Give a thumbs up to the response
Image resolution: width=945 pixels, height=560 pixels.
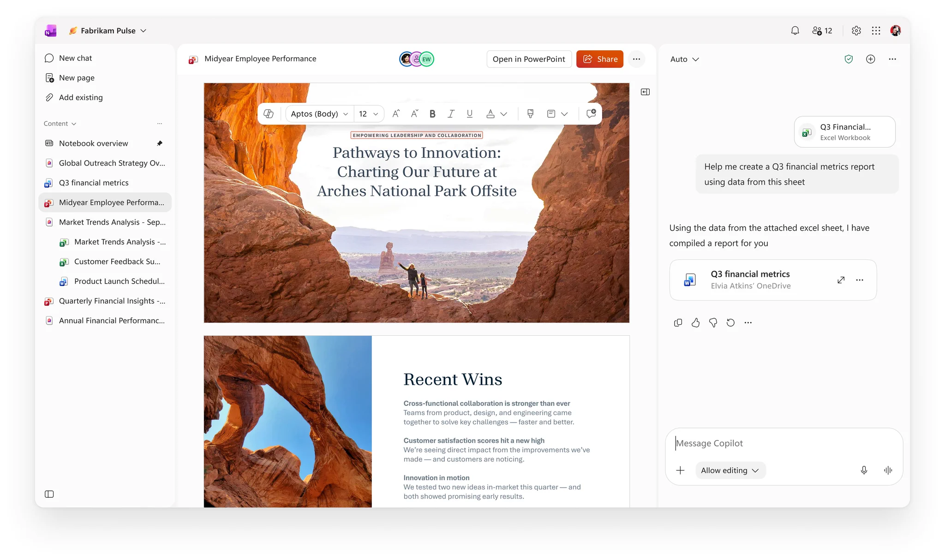[695, 322]
